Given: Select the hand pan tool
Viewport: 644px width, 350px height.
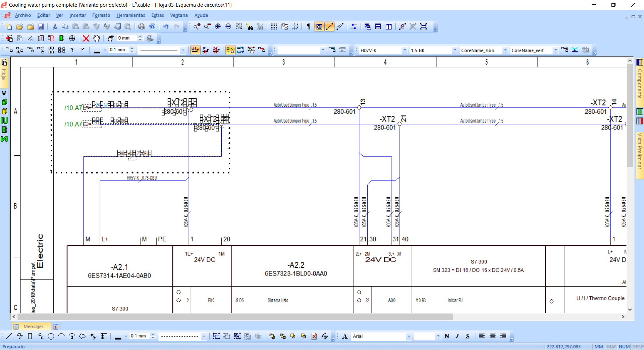Looking at the screenshot, I should click(x=97, y=38).
